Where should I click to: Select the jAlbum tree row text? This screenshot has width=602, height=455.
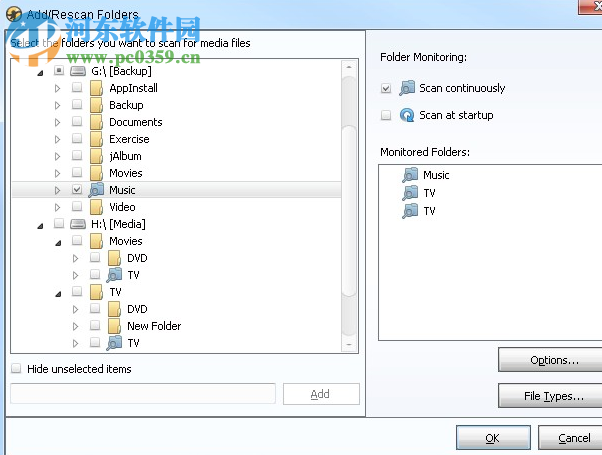click(x=126, y=156)
